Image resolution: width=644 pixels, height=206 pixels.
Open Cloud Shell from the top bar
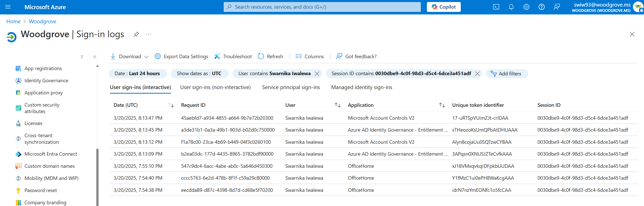coord(496,7)
